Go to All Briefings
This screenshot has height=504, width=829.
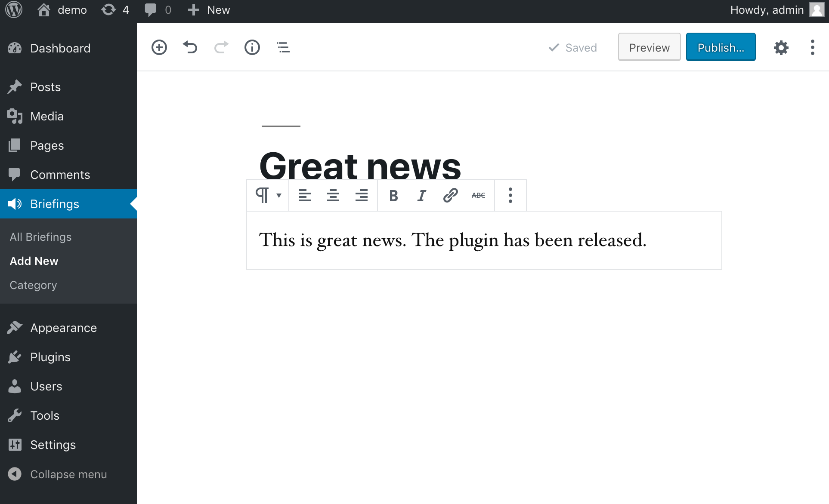click(x=40, y=237)
